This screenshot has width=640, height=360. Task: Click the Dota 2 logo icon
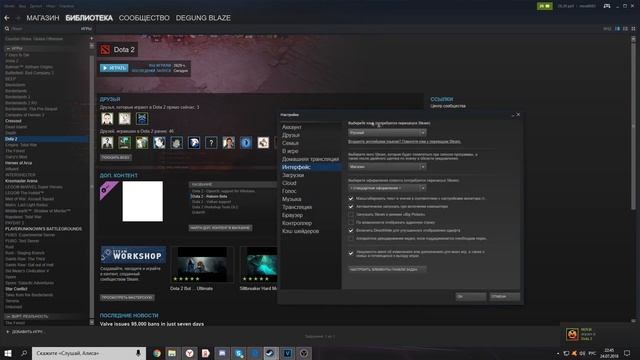(x=105, y=50)
